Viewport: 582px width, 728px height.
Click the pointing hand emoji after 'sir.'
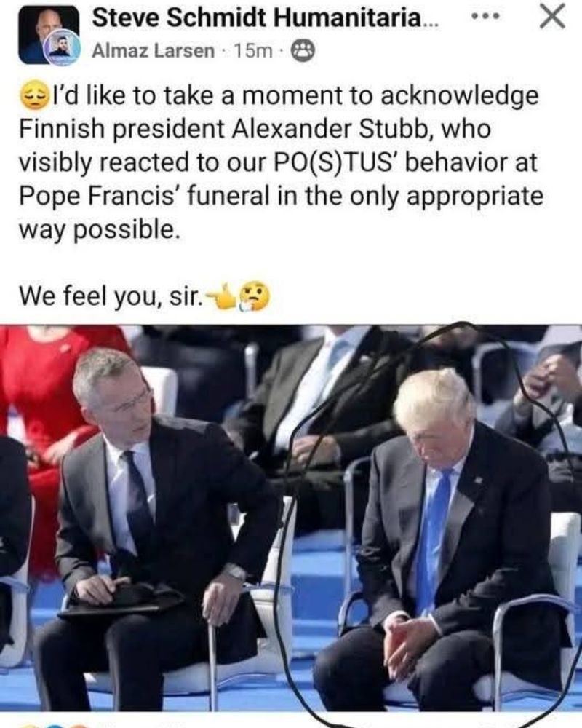click(x=221, y=297)
